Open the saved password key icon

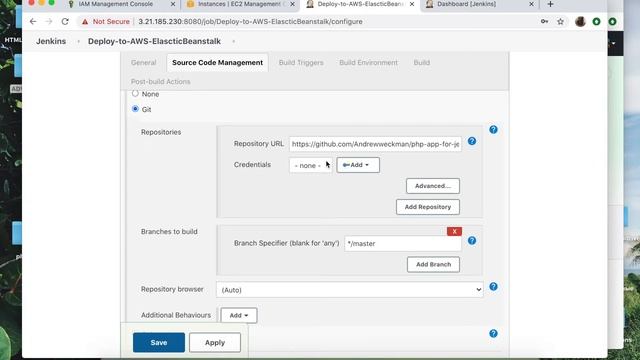544,22
